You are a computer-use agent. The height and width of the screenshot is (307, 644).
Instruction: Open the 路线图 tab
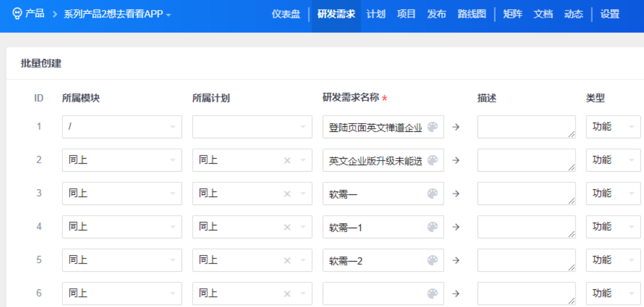(472, 14)
